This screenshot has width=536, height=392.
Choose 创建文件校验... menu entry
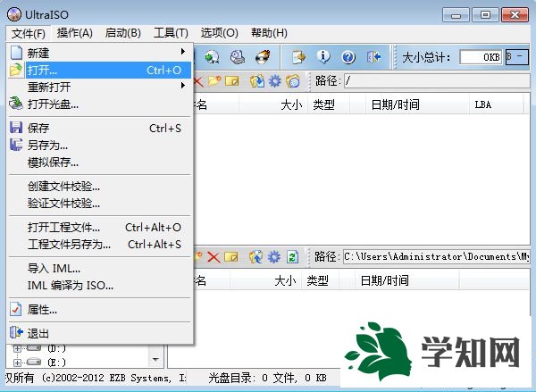(x=100, y=187)
